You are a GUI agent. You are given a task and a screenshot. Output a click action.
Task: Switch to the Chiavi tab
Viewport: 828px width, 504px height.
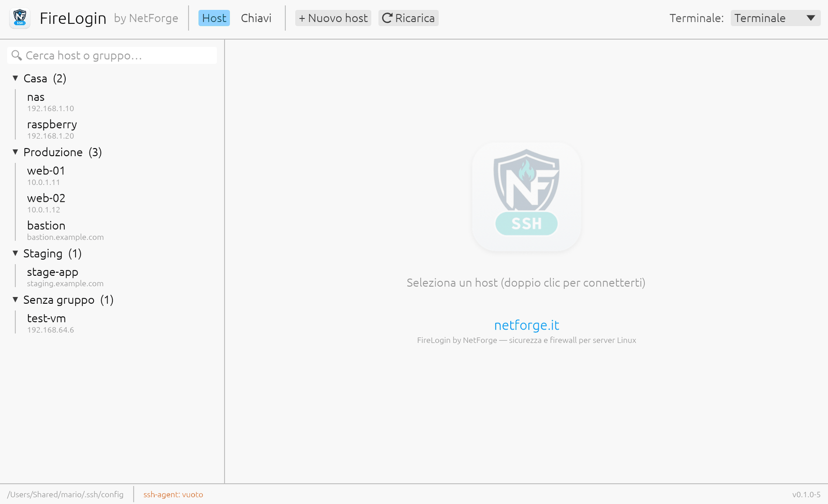click(256, 18)
